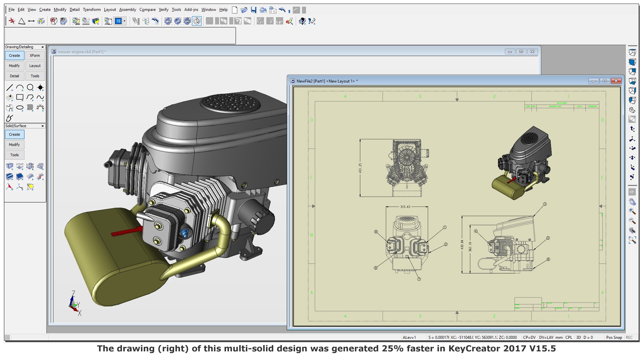Open the Assembly menu
This screenshot has width=644, height=356.
click(128, 10)
